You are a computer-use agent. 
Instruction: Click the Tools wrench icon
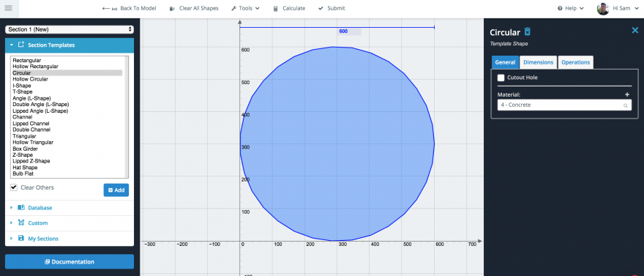pyautogui.click(x=233, y=8)
